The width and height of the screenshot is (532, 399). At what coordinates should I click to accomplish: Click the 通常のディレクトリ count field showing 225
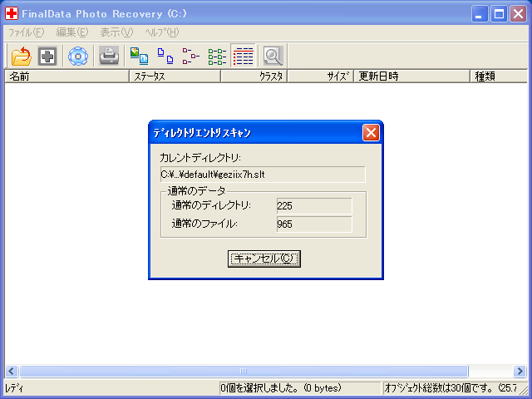point(314,206)
